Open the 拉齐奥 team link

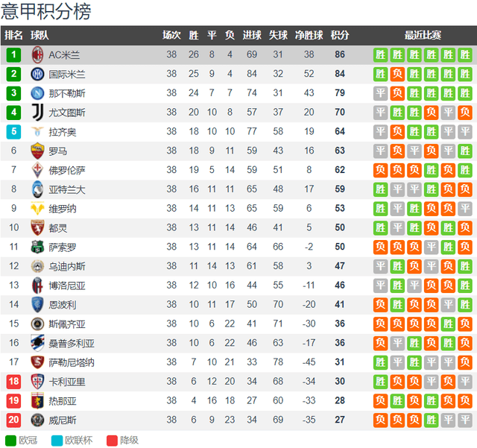click(x=63, y=132)
